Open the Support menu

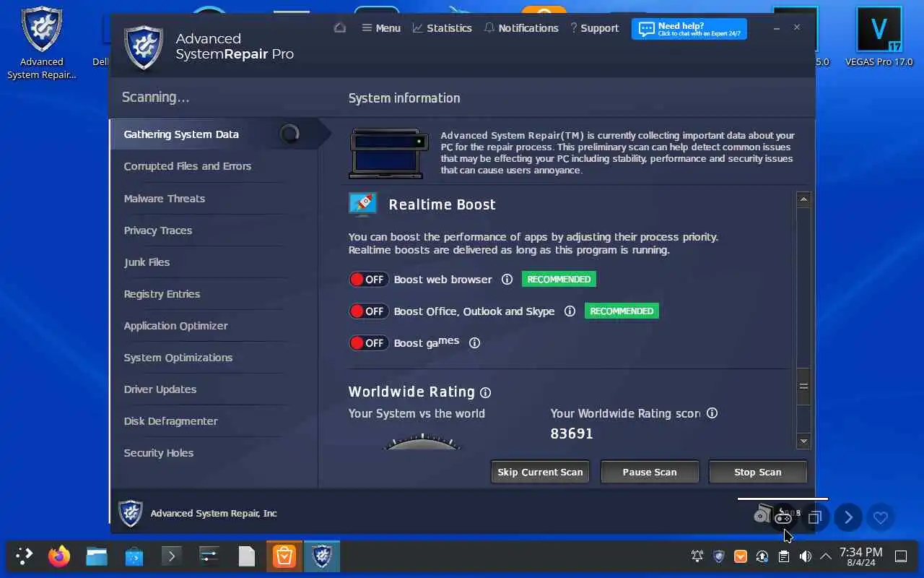tap(594, 28)
